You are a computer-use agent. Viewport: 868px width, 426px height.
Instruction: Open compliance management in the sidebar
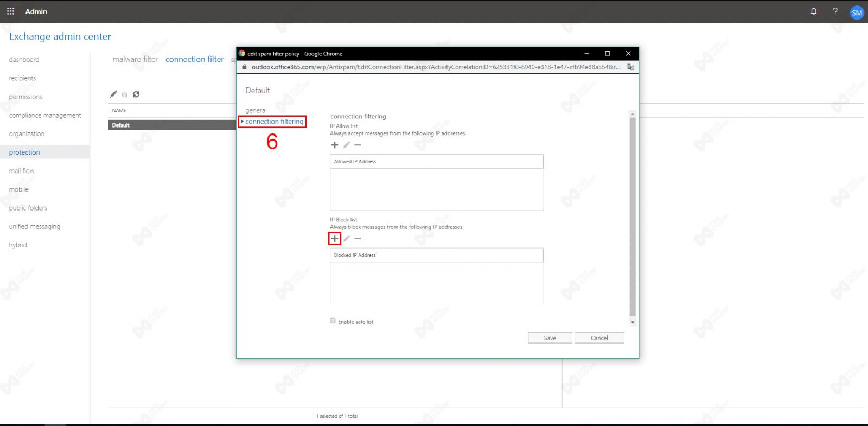(45, 115)
